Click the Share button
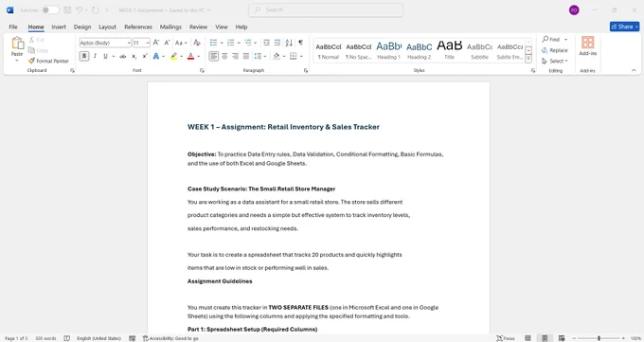The width and height of the screenshot is (644, 342). click(625, 27)
